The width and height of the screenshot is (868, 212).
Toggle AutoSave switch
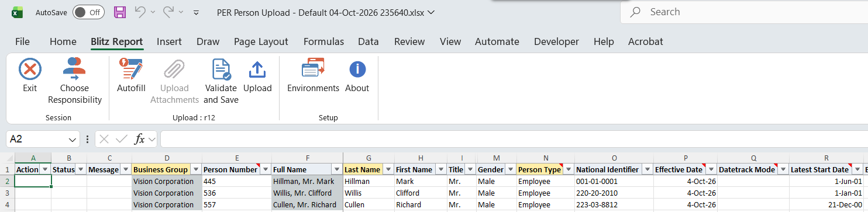point(88,12)
